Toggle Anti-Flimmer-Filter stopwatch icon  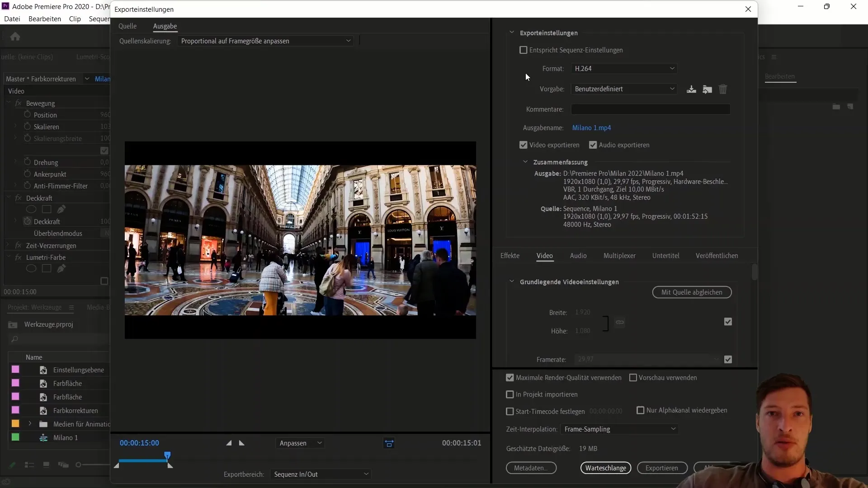coord(28,185)
